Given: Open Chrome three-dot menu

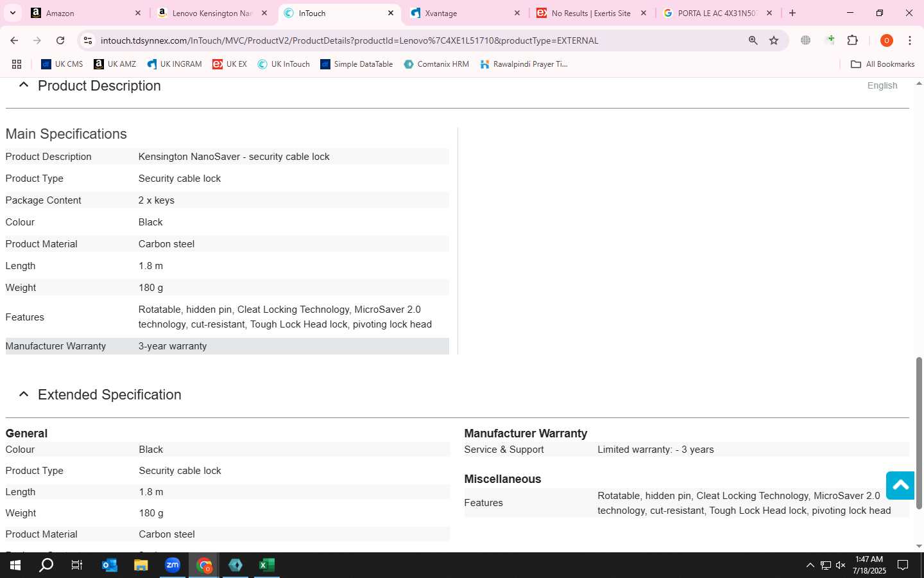Looking at the screenshot, I should pyautogui.click(x=910, y=40).
